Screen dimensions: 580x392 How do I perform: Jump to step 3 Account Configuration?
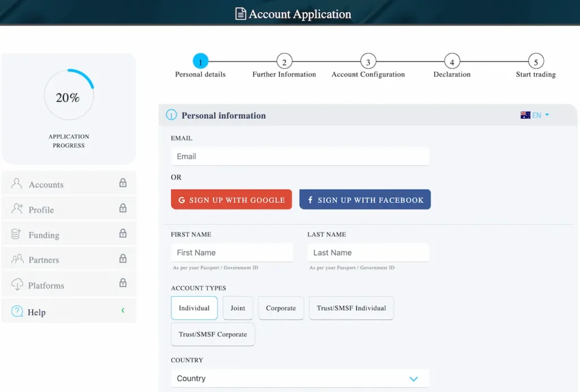(x=368, y=61)
